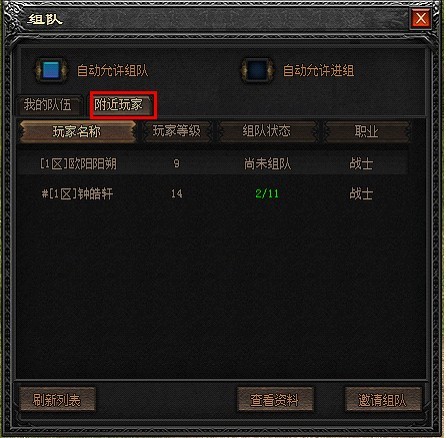Image resolution: width=446 pixels, height=438 pixels.
Task: Click 战士 class of 欧阳阳朔
Action: (x=361, y=164)
